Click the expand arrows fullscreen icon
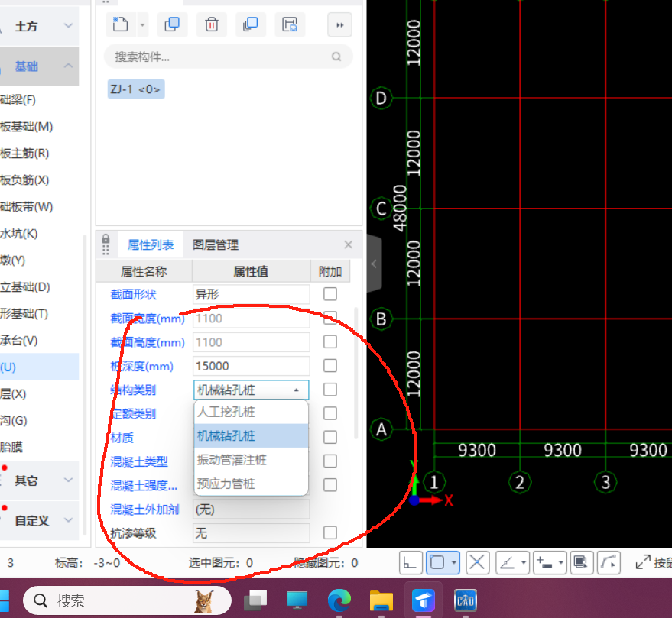672x618 pixels. pyautogui.click(x=643, y=562)
